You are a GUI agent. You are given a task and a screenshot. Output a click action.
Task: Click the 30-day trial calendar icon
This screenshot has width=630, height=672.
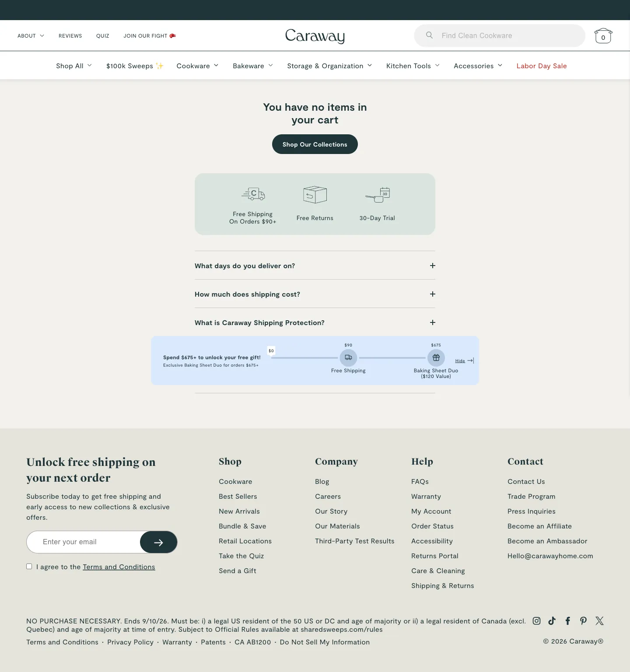[378, 195]
